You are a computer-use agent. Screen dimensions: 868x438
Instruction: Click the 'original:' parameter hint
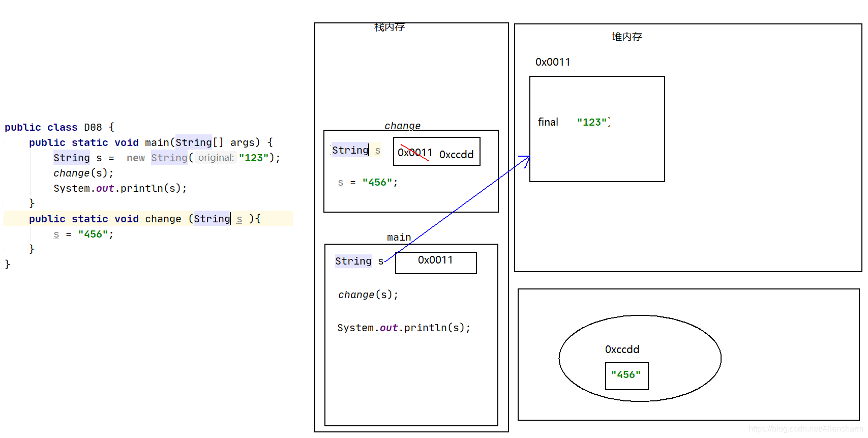(216, 158)
